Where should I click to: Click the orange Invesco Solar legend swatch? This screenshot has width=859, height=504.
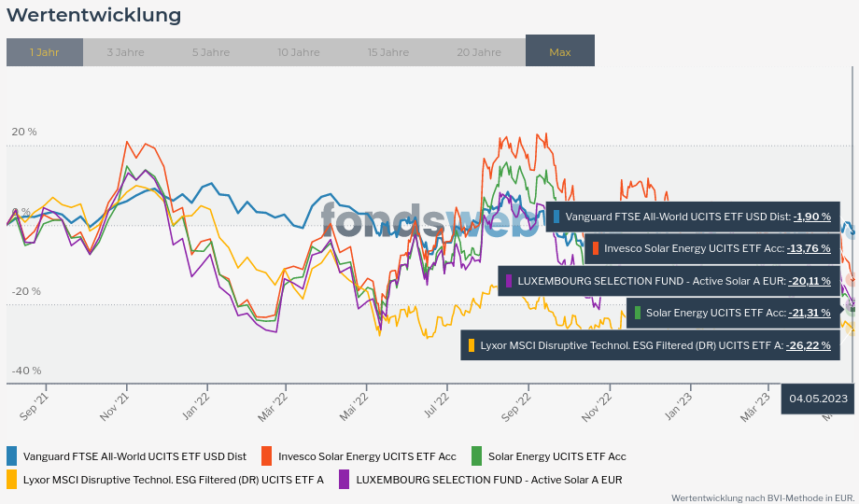[x=267, y=456]
